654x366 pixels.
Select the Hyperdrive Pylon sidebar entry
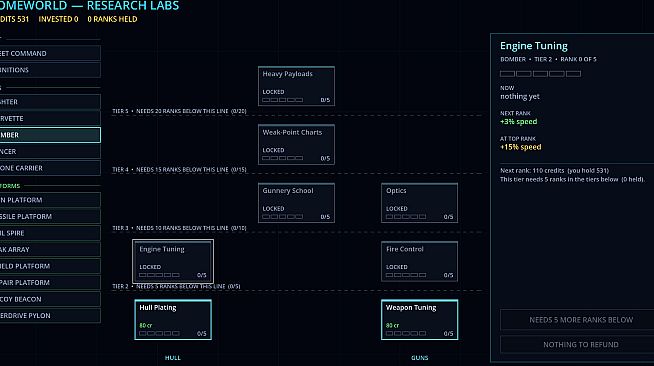click(x=50, y=316)
